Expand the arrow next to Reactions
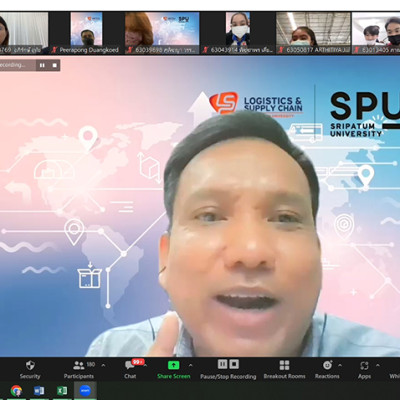This screenshot has height=400, width=400. pyautogui.click(x=340, y=365)
